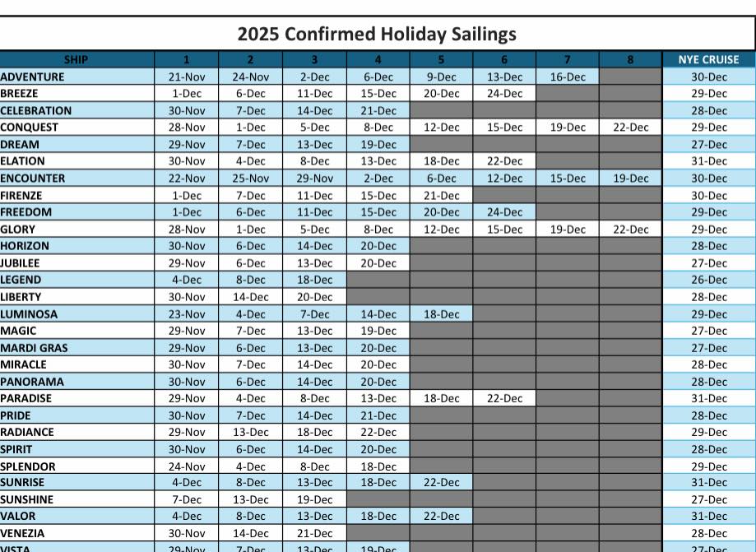Select RADIANCE's 22-Dec sailing cell
Image resolution: width=756 pixels, height=552 pixels.
pyautogui.click(x=378, y=432)
